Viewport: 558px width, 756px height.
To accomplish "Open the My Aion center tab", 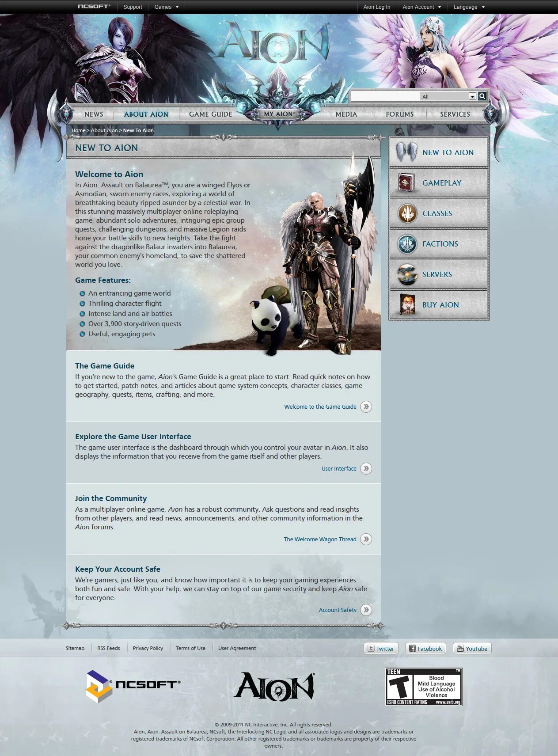I will tap(279, 114).
